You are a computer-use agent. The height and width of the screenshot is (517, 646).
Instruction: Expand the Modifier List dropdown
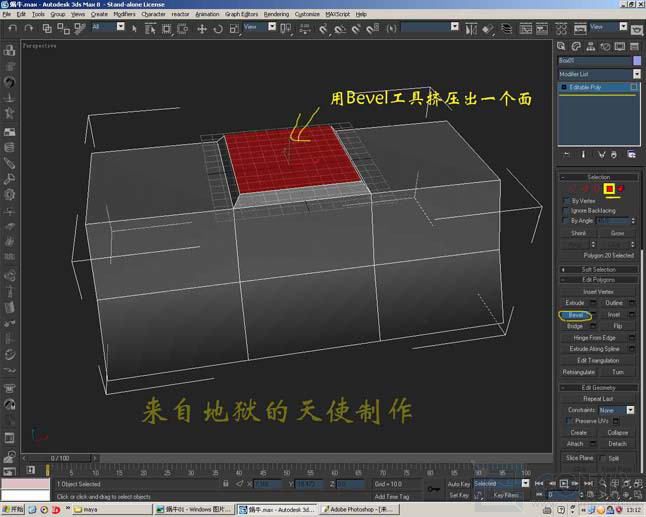637,74
